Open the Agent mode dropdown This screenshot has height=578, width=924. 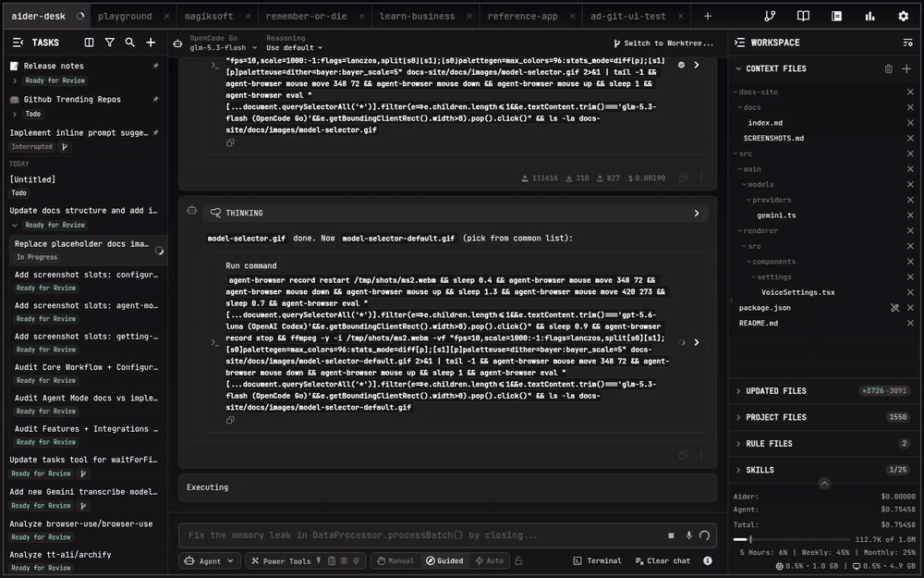click(x=209, y=561)
